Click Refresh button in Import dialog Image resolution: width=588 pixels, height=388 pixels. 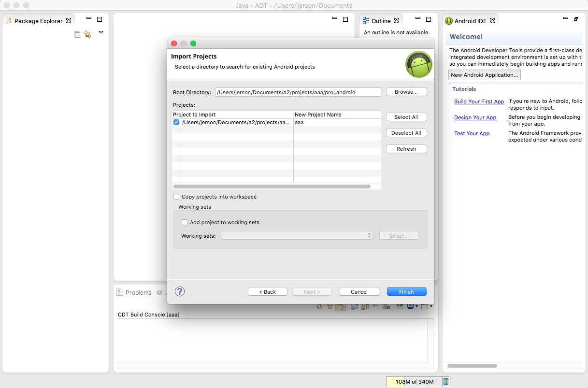[406, 149]
